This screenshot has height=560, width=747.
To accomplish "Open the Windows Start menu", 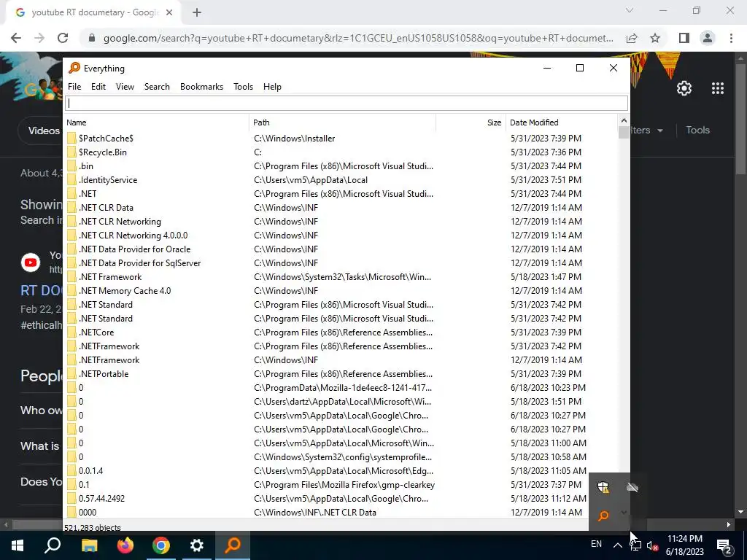I will tap(18, 545).
